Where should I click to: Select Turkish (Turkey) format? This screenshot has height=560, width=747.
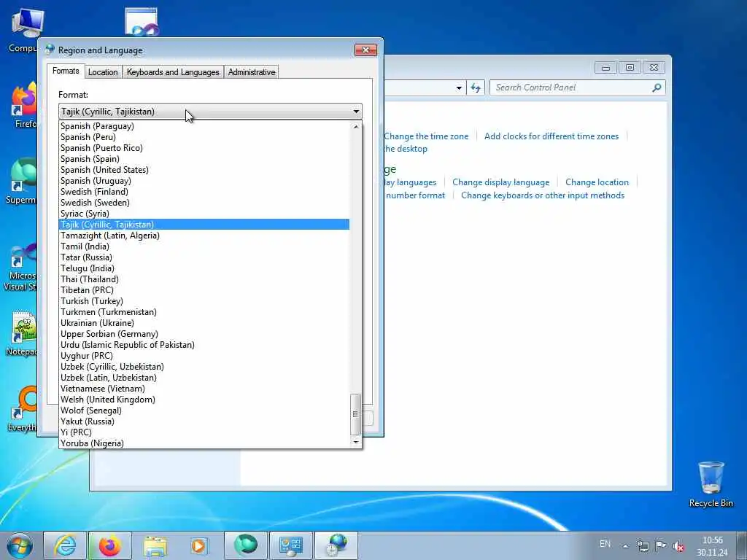[204, 301]
